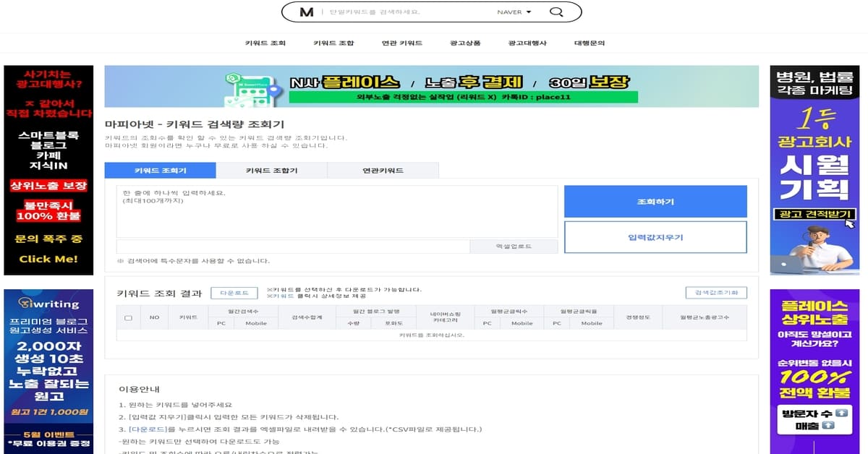Open the 연관키워드 tab
This screenshot has height=454, width=868.
pos(384,169)
